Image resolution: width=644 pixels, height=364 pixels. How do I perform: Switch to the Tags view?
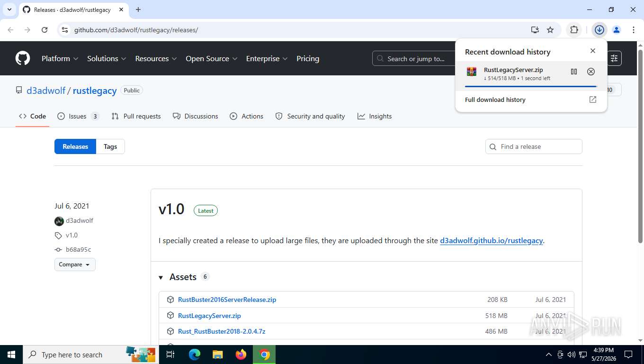point(110,146)
